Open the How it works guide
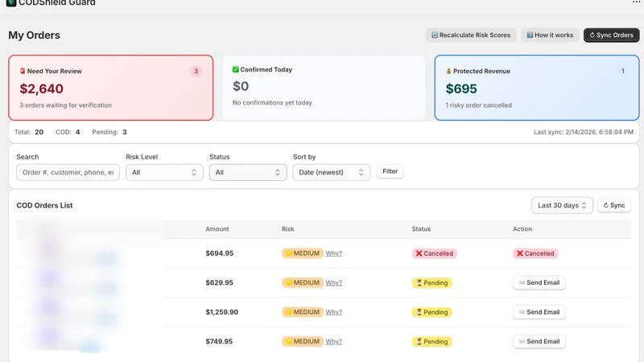Viewport: 644px width, 362px height. coord(550,35)
